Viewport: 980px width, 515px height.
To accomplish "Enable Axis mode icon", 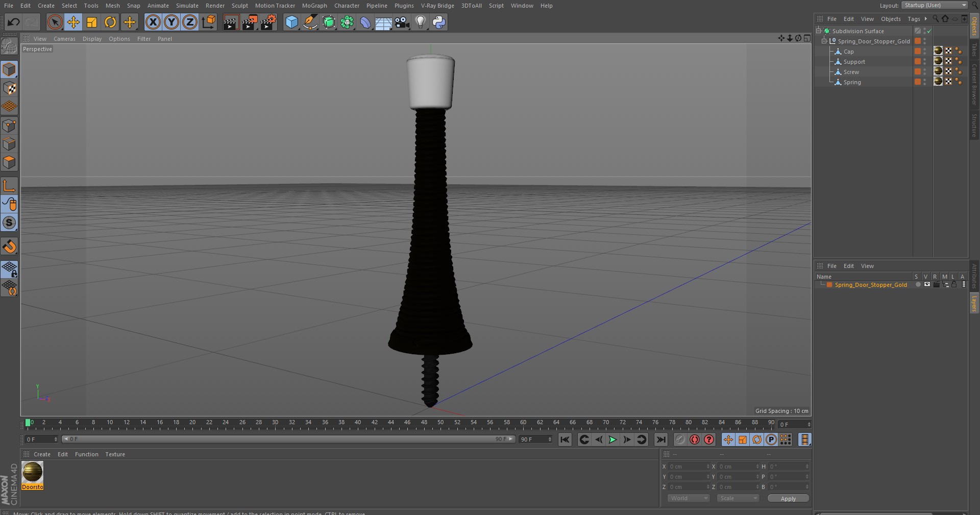I will (x=9, y=186).
